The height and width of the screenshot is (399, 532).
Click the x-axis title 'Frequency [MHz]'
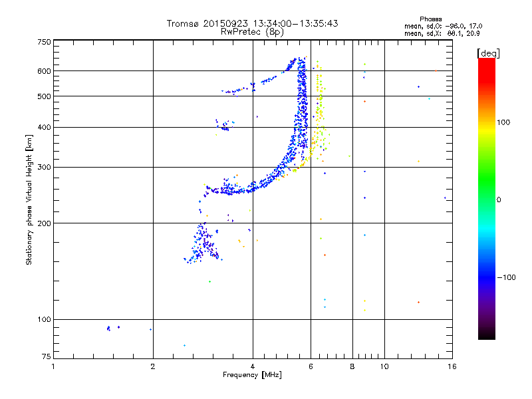(x=252, y=375)
